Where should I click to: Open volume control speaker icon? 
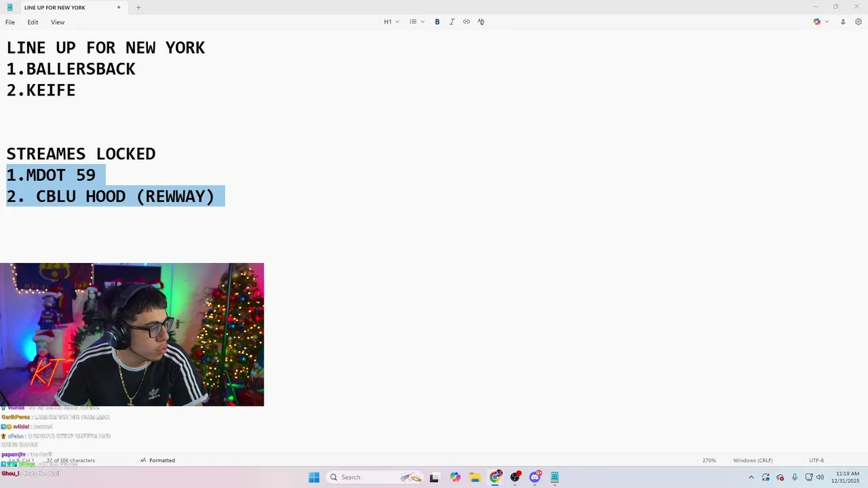click(820, 477)
